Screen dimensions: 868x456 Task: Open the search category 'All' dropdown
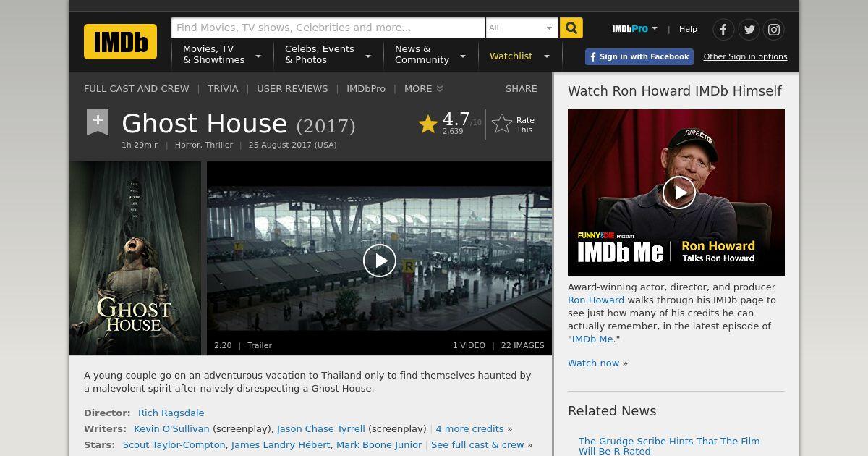[522, 28]
